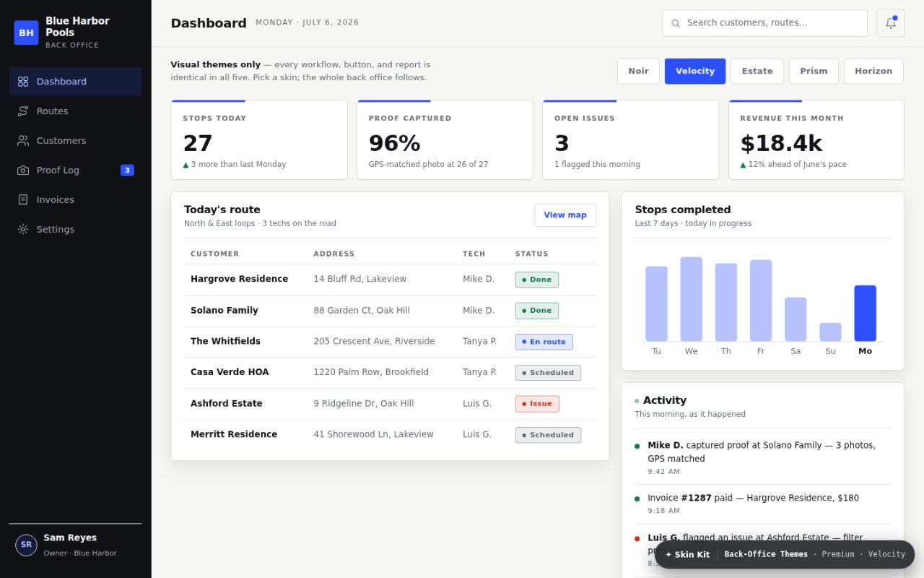Select the Hargrove Residence row
The image size is (924, 578).
pyautogui.click(x=390, y=280)
